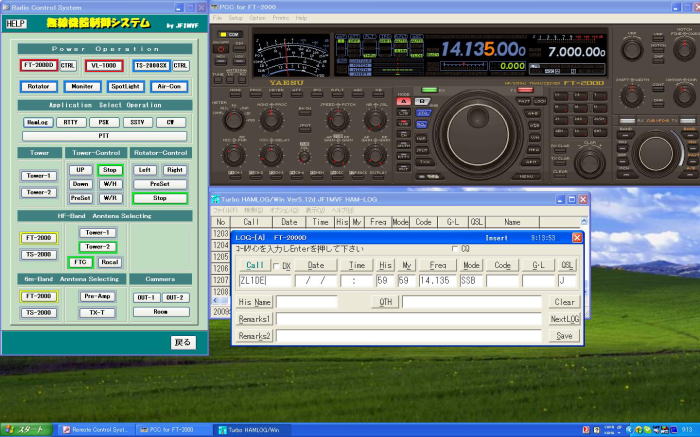Click the 14.135.00 main frequency readout
Viewport: 700px width, 437px height.
pos(483,49)
